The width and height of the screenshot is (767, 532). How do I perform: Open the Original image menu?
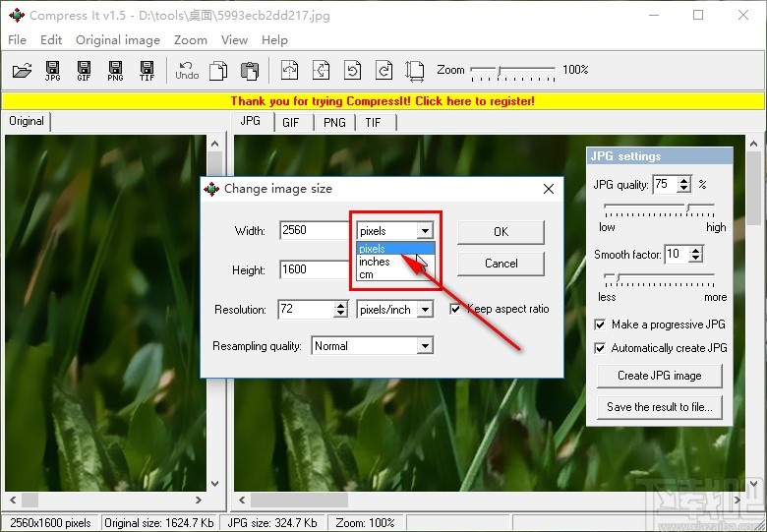(118, 40)
